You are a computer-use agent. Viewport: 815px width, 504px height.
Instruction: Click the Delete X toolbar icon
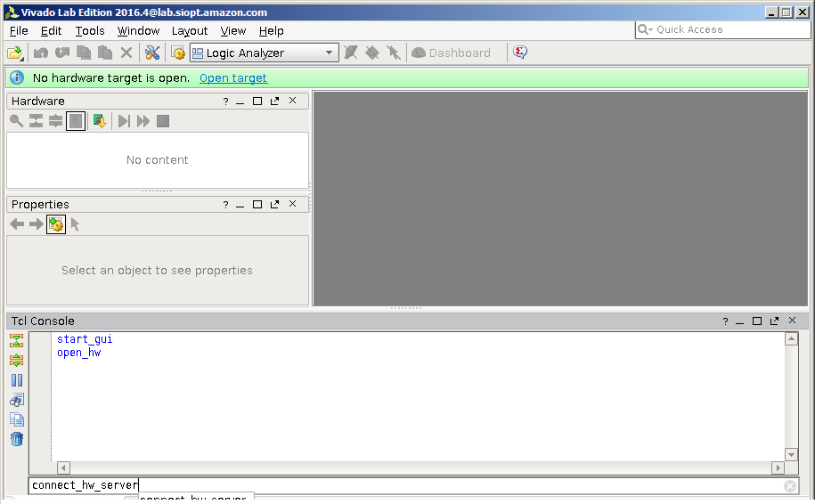[126, 53]
